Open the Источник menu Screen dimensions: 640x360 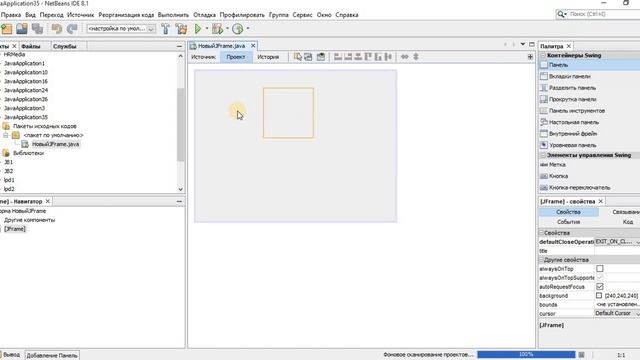coord(80,15)
